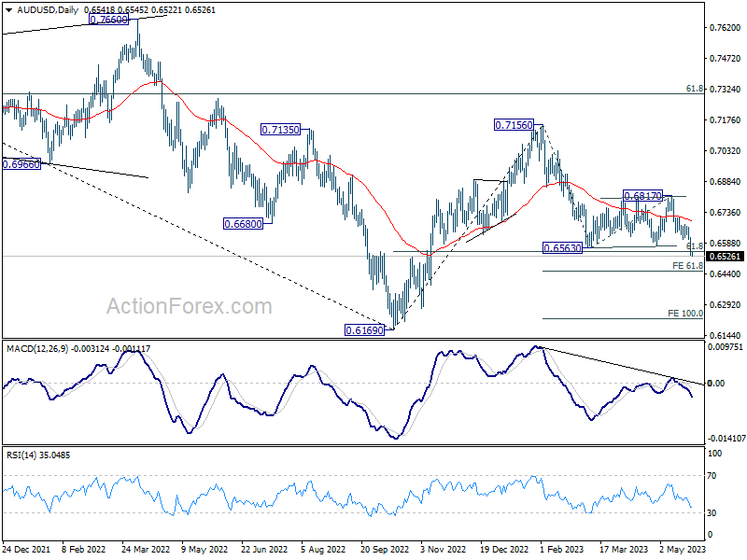Click the 0.69660 price label
Image resolution: width=747 pixels, height=560 pixels.
point(21,165)
